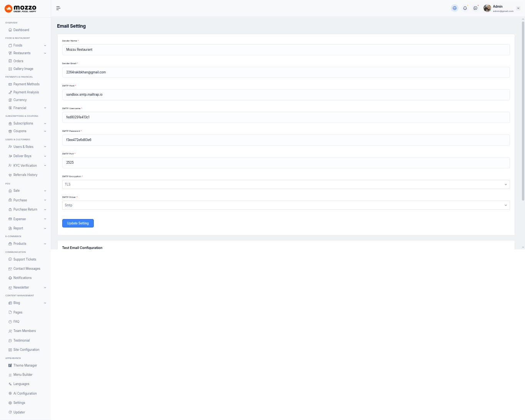Click the Update Setting button
This screenshot has height=420, width=525.
(78, 223)
